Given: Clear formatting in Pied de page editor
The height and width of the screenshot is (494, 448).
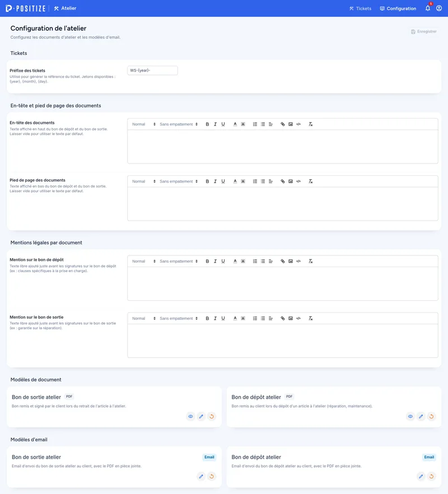Looking at the screenshot, I should (310, 181).
